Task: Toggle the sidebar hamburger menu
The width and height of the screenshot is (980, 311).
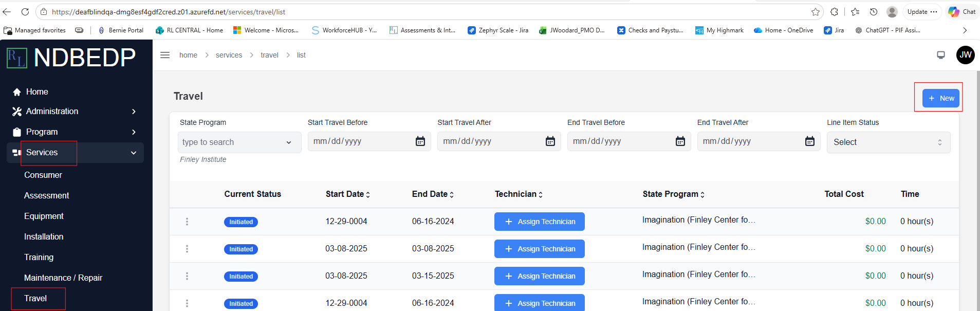Action: tap(165, 55)
